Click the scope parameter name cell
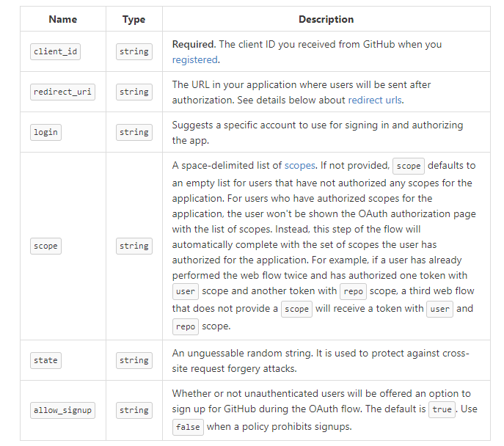Screen dimensions: 504x446 (x=45, y=246)
